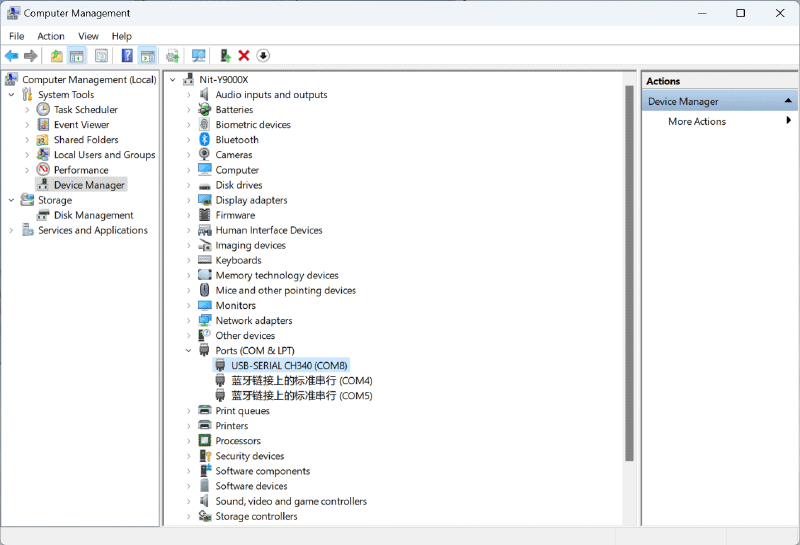Click the update driver toolbar icon
The height and width of the screenshot is (545, 800).
225,56
